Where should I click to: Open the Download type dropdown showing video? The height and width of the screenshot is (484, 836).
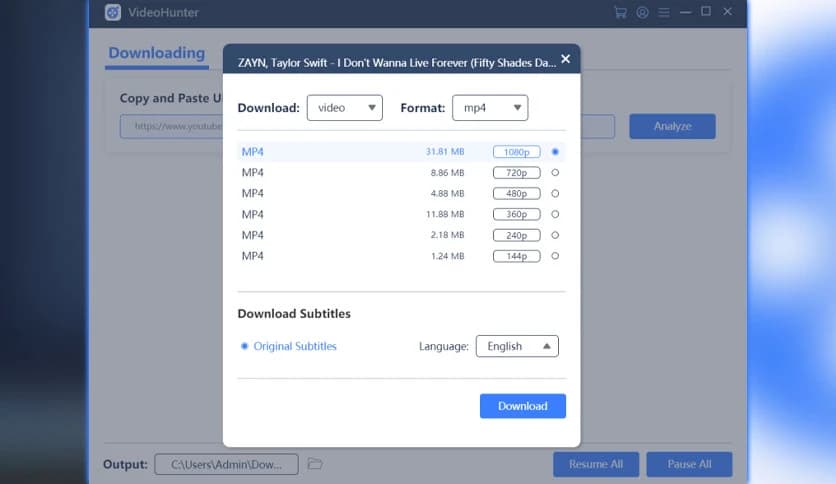(344, 108)
